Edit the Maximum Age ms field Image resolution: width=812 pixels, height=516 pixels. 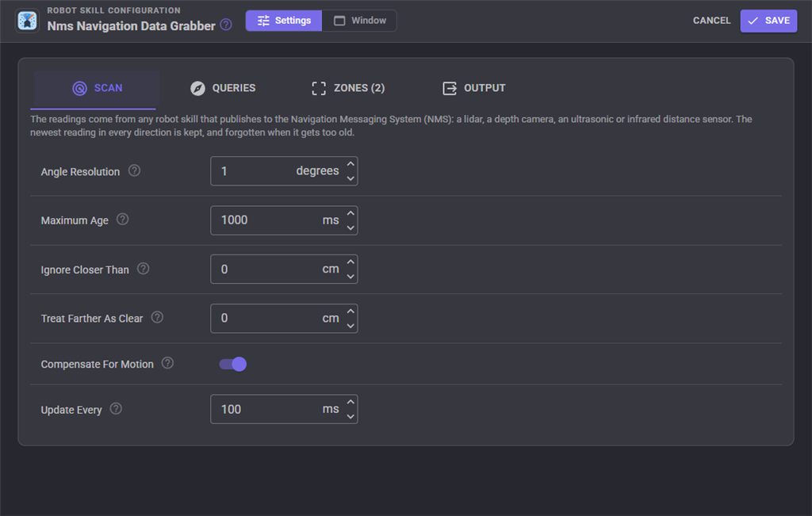[x=284, y=220]
